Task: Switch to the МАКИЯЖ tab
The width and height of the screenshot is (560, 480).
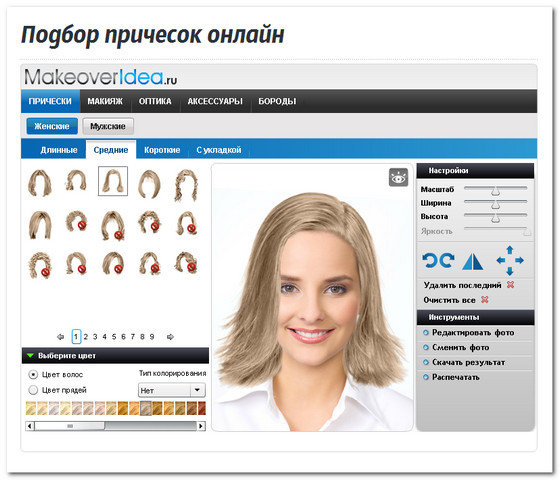Action: [x=105, y=101]
